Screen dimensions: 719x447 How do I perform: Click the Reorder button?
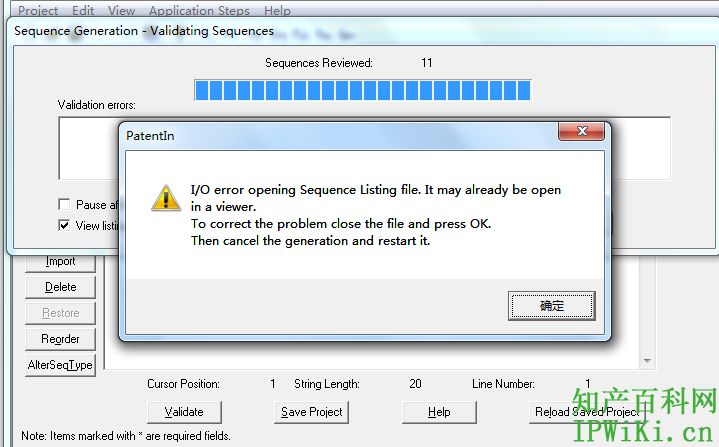click(x=60, y=339)
